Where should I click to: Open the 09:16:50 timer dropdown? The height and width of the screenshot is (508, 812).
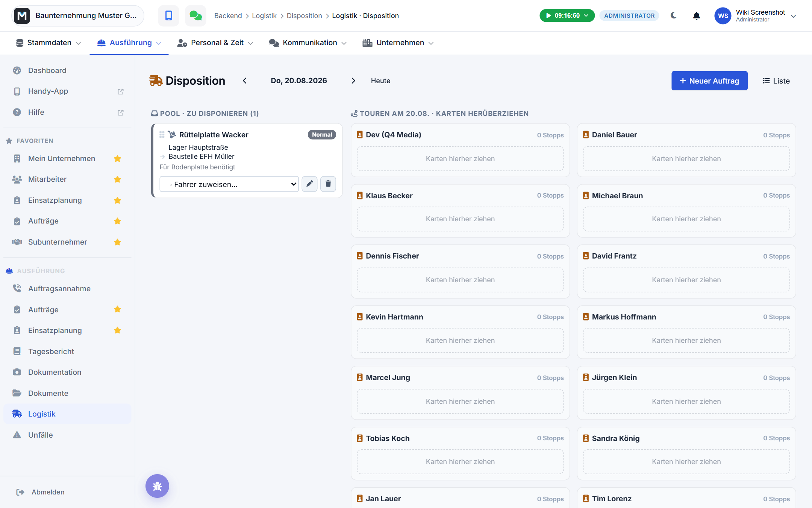pos(567,15)
